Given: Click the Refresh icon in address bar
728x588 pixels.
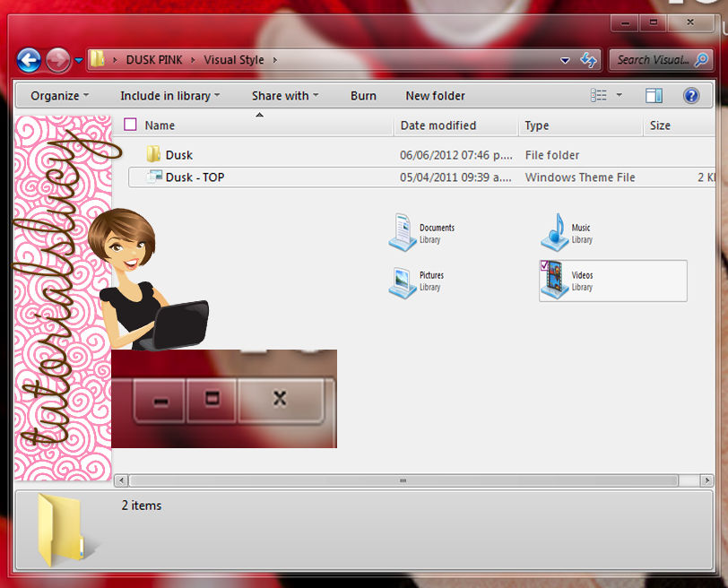Looking at the screenshot, I should pyautogui.click(x=589, y=60).
